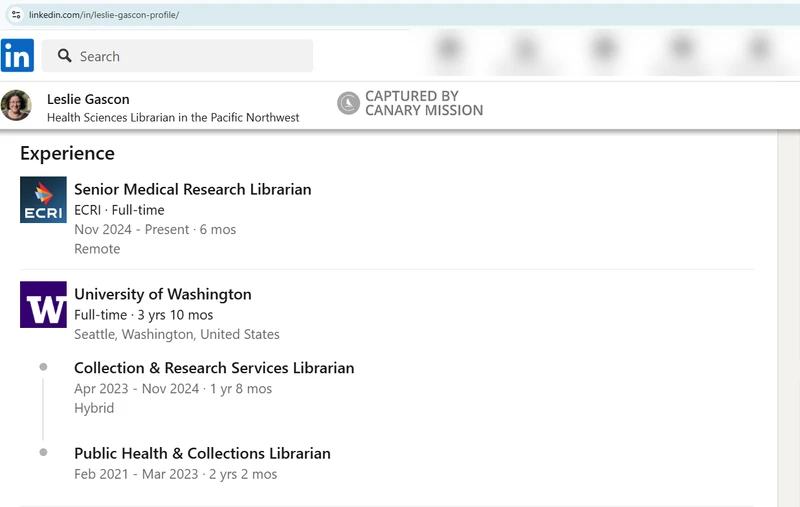Click the Leslie Gascon name header
This screenshot has width=800, height=507.
click(x=88, y=99)
